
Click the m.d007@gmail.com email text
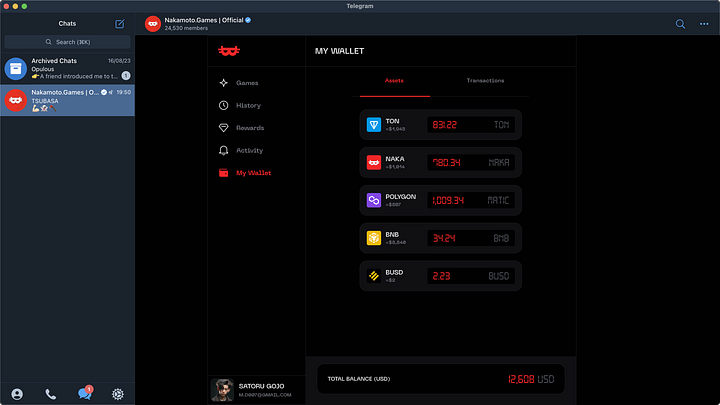(x=265, y=395)
